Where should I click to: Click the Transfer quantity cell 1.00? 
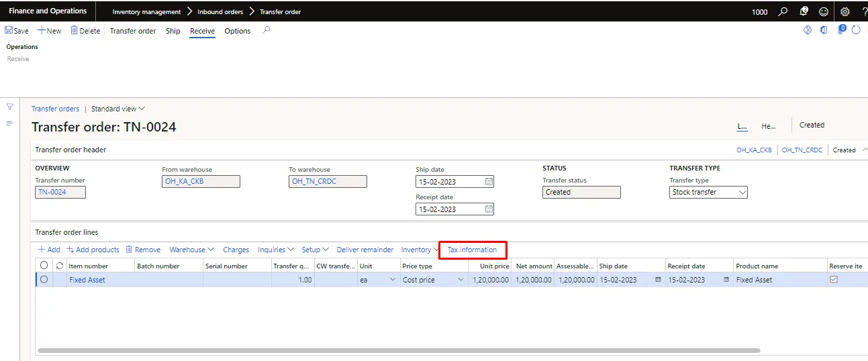[x=293, y=280]
